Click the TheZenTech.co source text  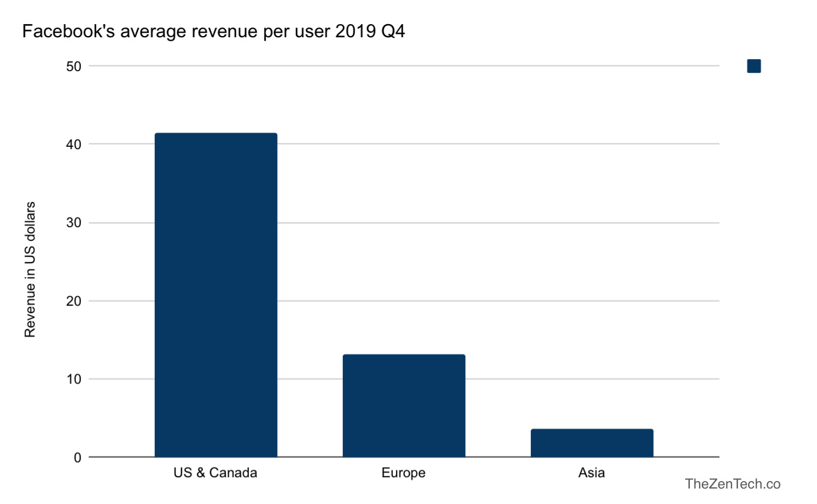click(733, 484)
